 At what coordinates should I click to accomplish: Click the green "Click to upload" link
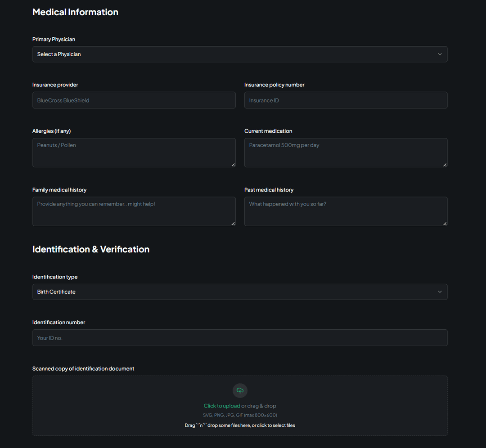(222, 406)
